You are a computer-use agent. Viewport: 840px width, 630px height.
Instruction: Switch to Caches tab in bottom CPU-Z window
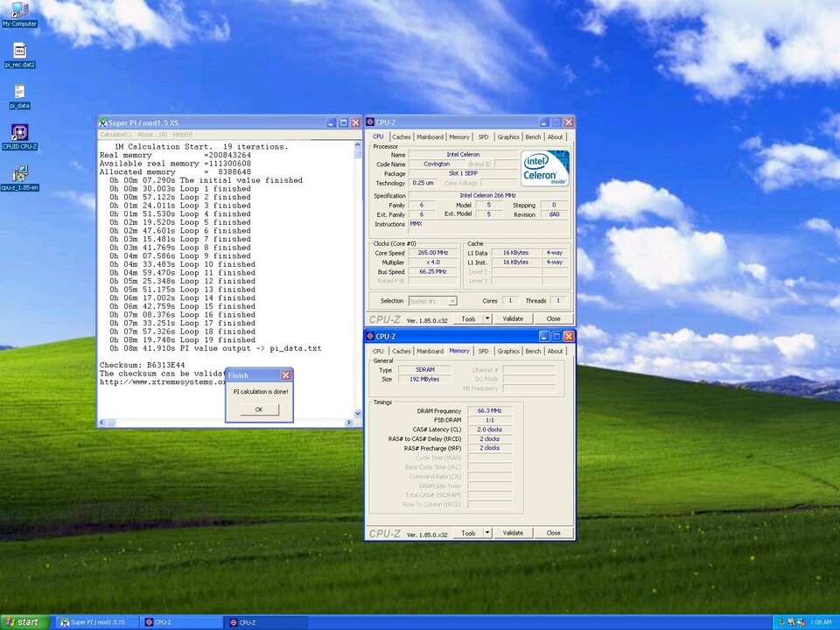402,352
